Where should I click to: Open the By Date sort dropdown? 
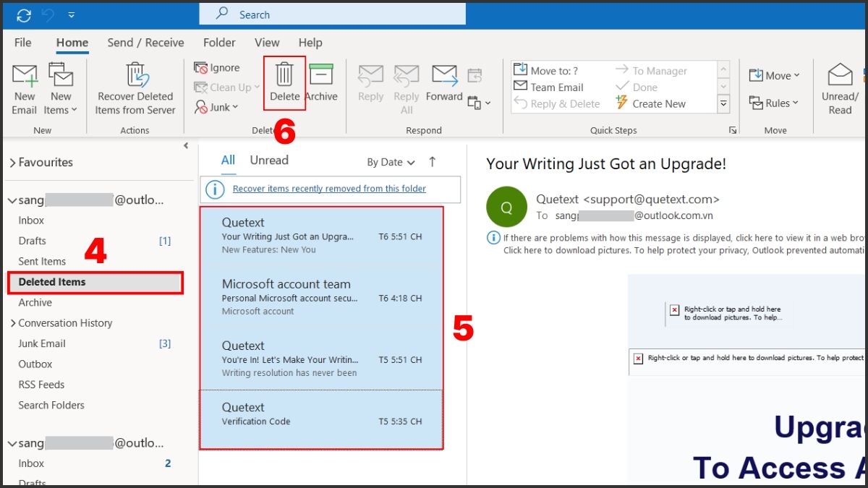(x=391, y=163)
